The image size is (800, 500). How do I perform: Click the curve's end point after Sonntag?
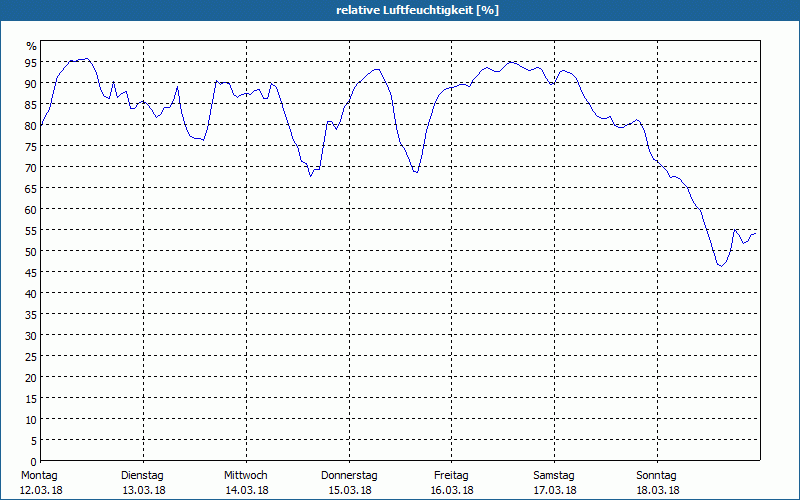(756, 233)
